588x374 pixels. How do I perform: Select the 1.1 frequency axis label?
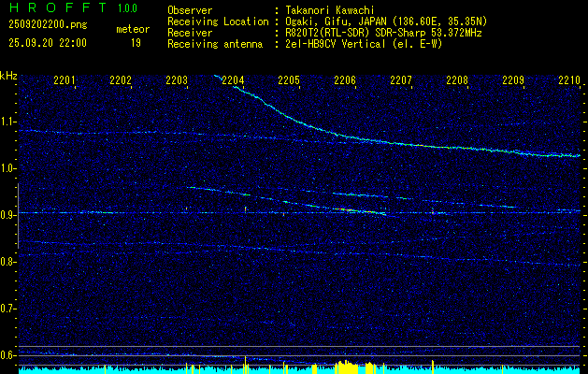coord(8,122)
